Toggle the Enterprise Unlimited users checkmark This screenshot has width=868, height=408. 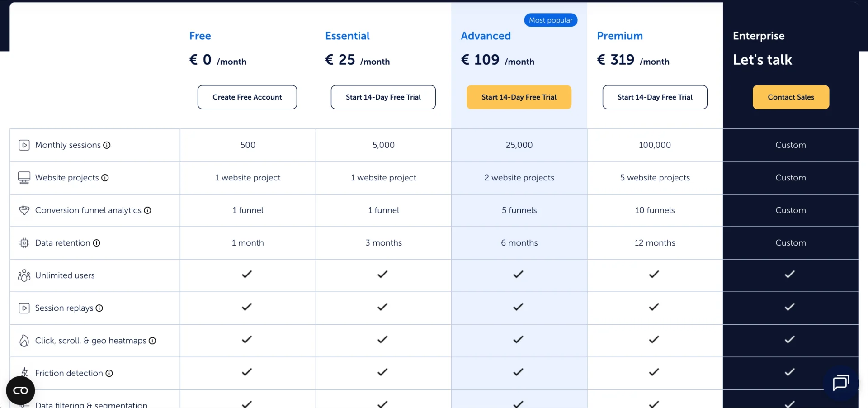click(x=790, y=275)
